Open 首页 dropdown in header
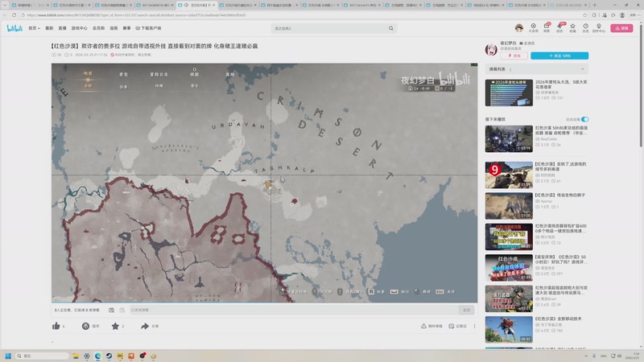 [34, 28]
